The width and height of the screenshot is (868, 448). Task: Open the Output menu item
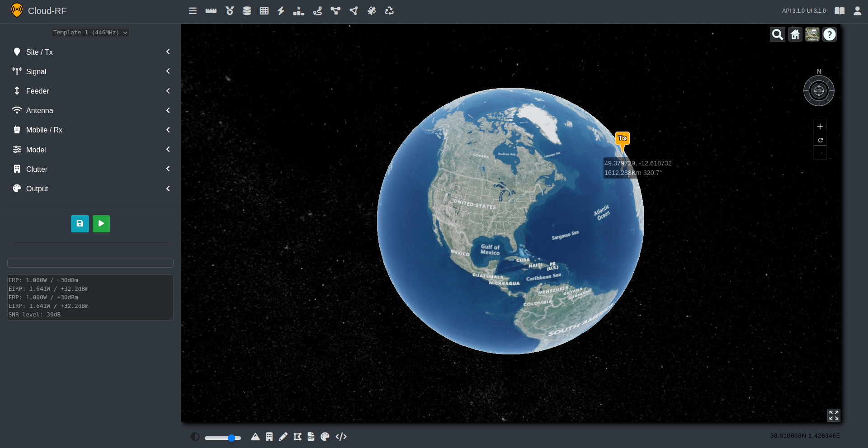[x=90, y=189]
